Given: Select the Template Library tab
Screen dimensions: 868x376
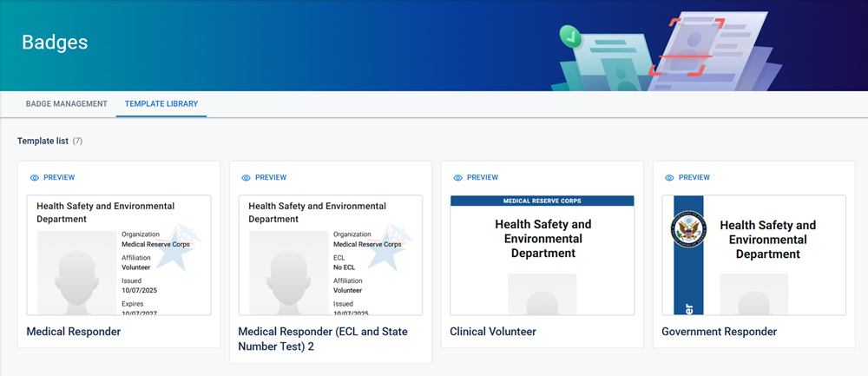Looking at the screenshot, I should pos(161,103).
